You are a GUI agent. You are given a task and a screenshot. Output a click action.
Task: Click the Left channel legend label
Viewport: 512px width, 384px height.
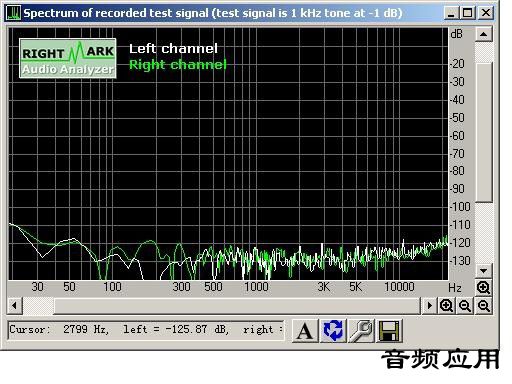pyautogui.click(x=173, y=49)
